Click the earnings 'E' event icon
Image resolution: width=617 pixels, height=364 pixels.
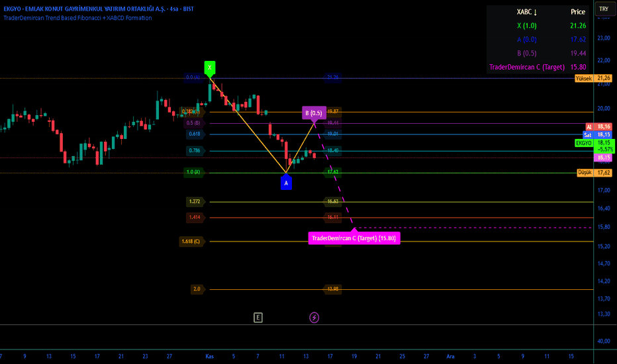[x=258, y=318]
